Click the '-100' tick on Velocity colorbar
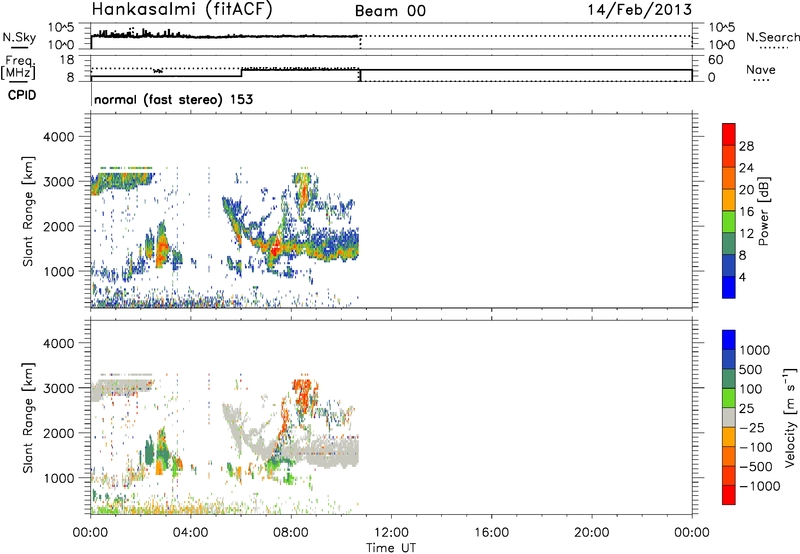The width and height of the screenshot is (800, 554). (x=756, y=447)
